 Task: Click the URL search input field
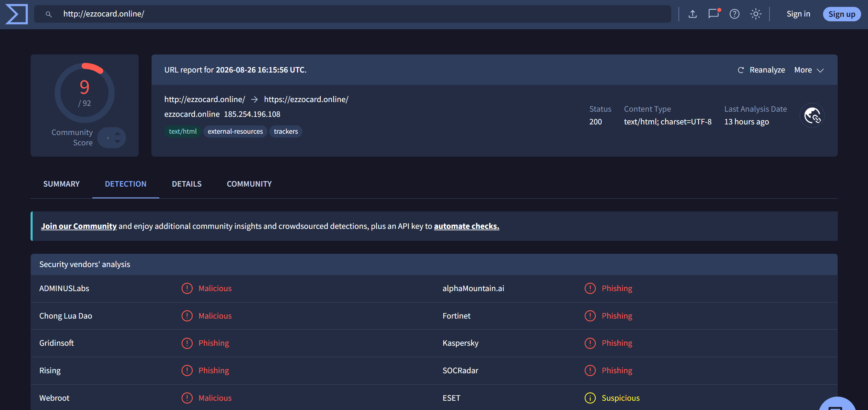click(x=352, y=14)
